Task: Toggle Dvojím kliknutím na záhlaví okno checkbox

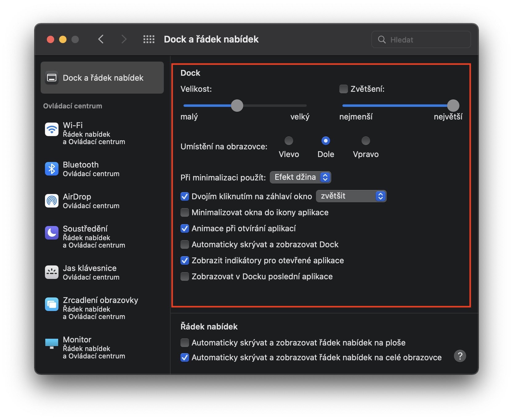Action: [x=185, y=196]
